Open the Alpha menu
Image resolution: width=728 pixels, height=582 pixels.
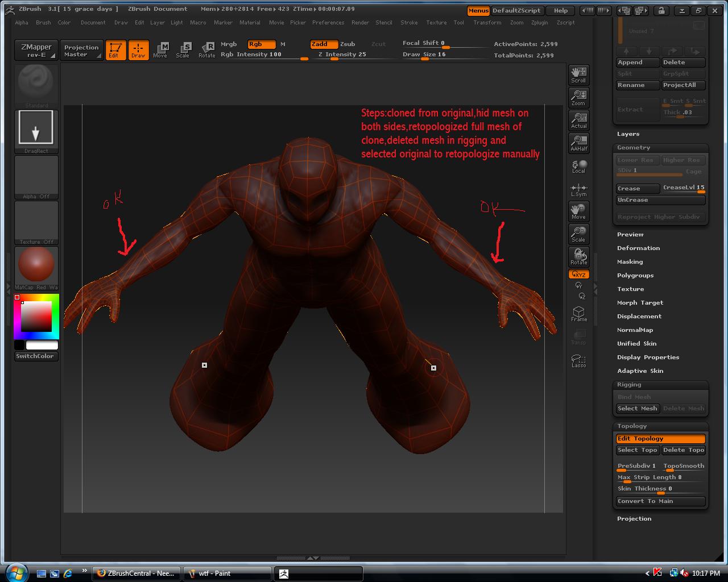[x=22, y=23]
